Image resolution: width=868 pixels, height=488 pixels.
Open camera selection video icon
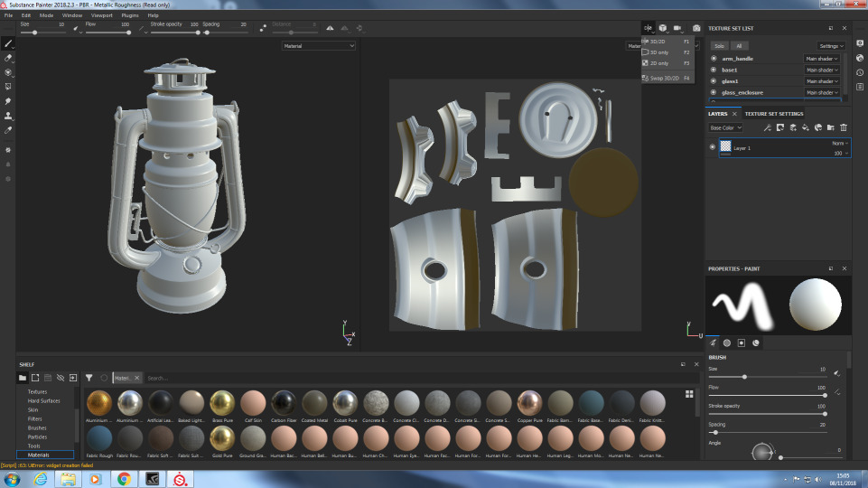pyautogui.click(x=677, y=28)
